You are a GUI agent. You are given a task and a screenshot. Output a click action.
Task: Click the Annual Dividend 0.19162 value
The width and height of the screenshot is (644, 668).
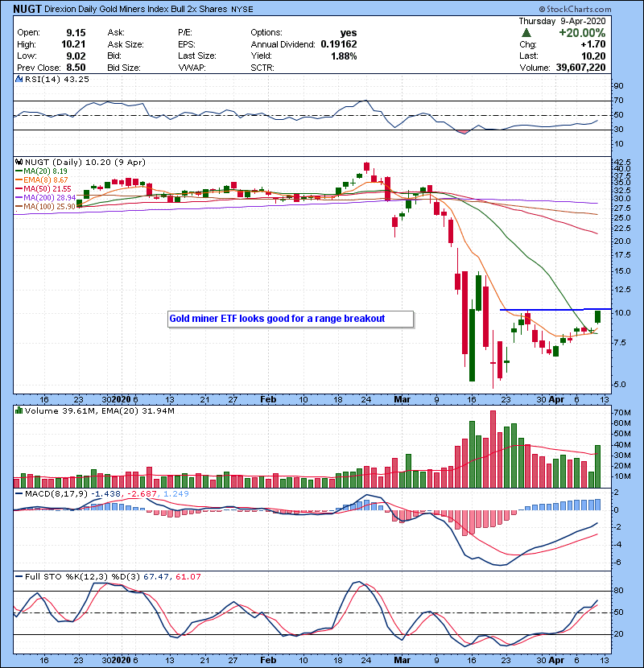[x=339, y=44]
